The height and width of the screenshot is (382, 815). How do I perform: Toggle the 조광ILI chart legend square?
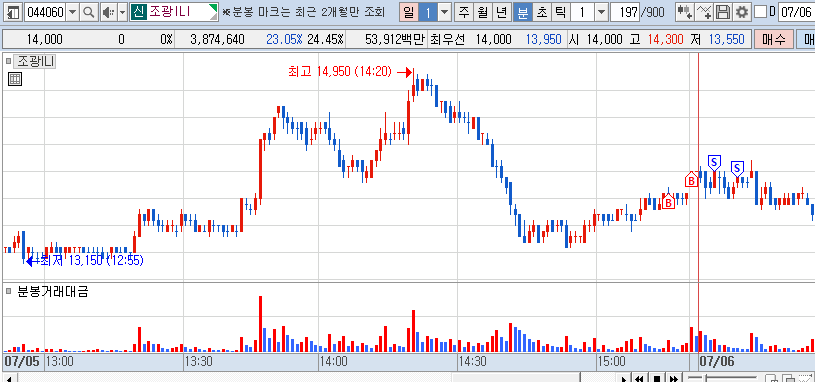click(x=8, y=61)
